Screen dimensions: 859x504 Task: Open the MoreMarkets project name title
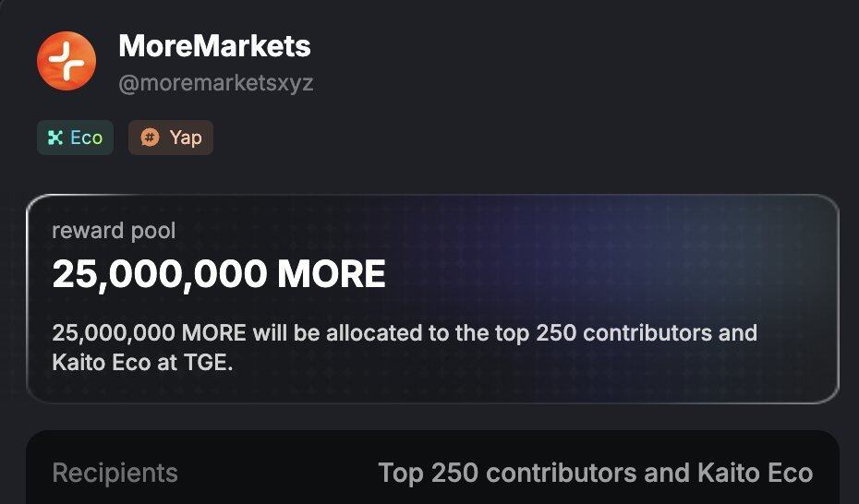pos(214,46)
